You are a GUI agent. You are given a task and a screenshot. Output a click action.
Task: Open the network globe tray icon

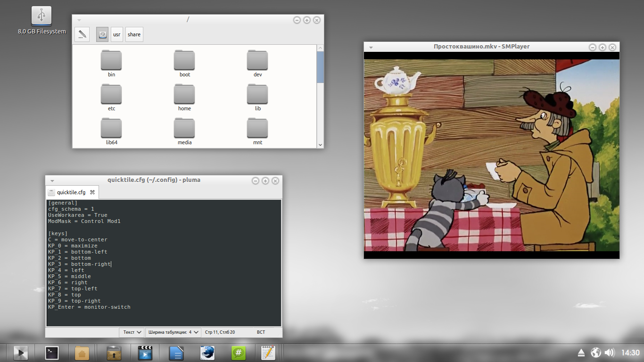596,353
